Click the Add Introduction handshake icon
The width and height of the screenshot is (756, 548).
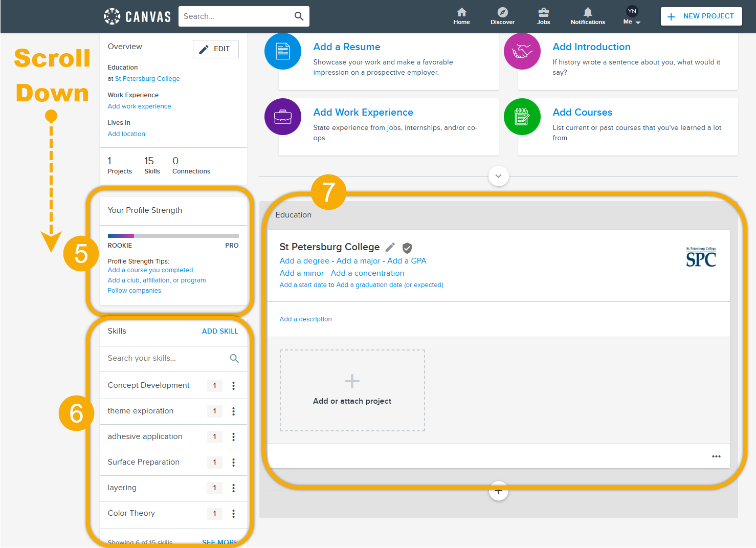coord(522,51)
